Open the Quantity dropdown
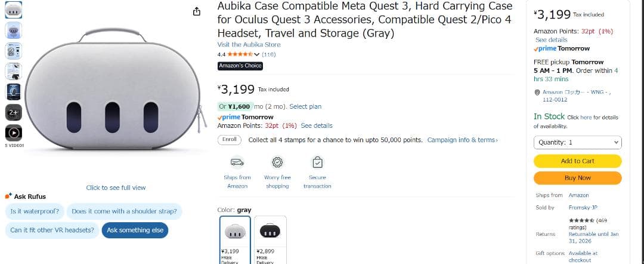Viewport: 644px width, 264px height. [x=577, y=143]
